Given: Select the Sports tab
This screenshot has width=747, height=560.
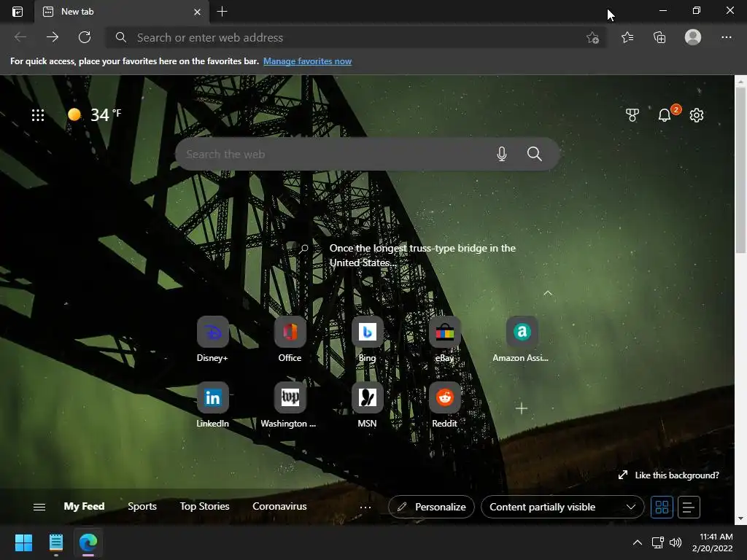Looking at the screenshot, I should click(x=142, y=506).
